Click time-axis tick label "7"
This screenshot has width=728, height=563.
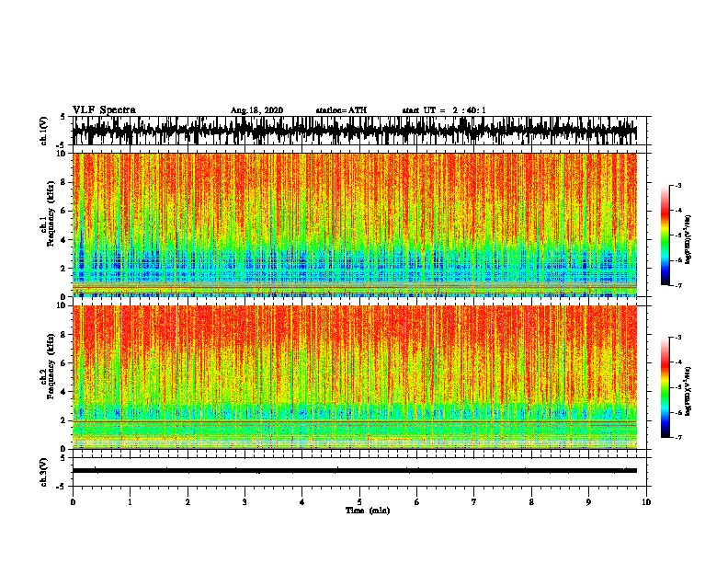[x=474, y=502]
